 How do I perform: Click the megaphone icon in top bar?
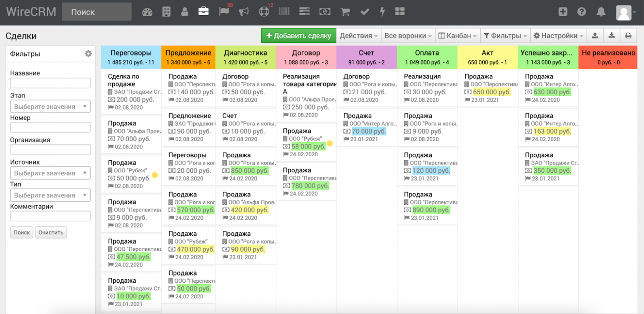pos(244,12)
